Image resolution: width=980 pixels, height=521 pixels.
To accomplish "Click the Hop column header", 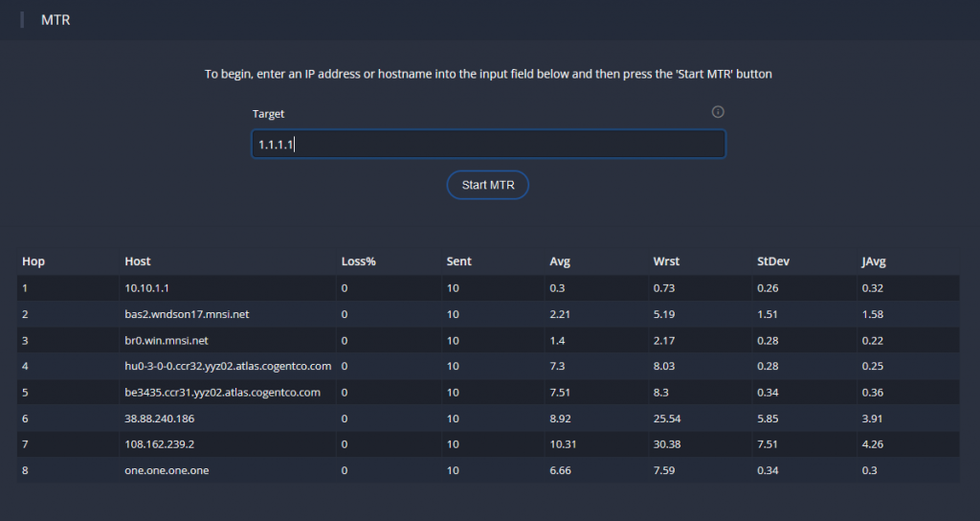I will (33, 261).
